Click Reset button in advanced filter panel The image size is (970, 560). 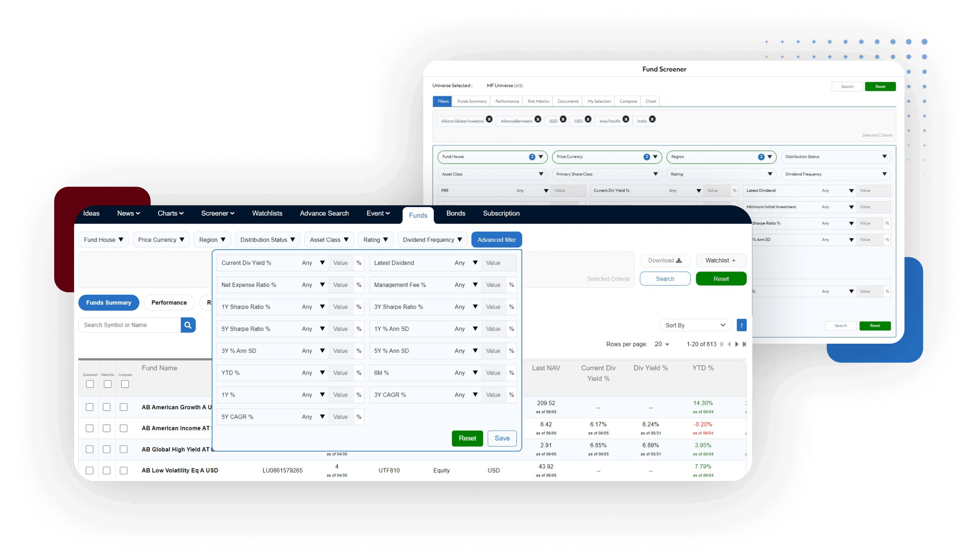point(467,438)
